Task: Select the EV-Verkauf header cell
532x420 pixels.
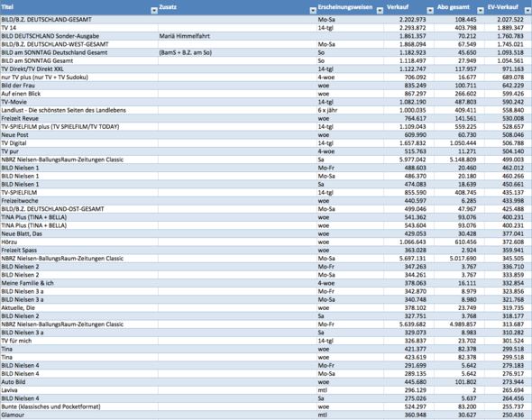Action: click(x=509, y=7)
